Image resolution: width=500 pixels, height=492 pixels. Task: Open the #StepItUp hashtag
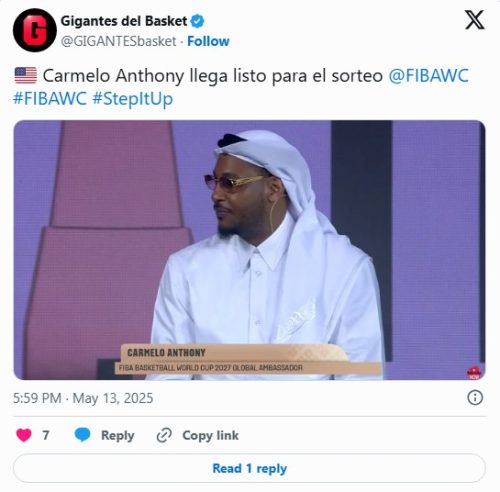[x=133, y=99]
